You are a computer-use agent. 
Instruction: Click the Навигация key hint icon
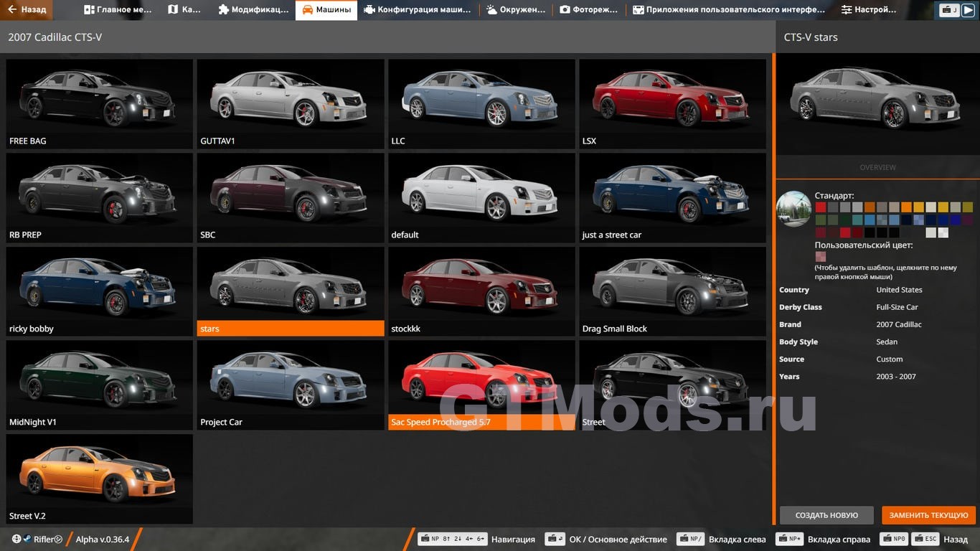(x=453, y=539)
